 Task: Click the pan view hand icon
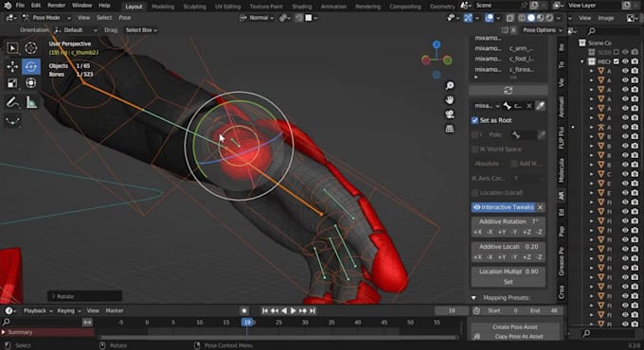pos(450,99)
